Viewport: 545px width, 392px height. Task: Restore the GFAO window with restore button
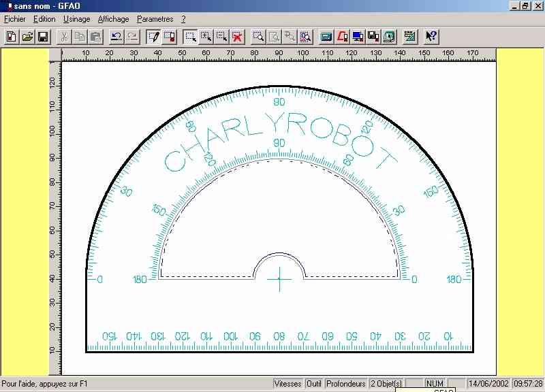point(525,5)
